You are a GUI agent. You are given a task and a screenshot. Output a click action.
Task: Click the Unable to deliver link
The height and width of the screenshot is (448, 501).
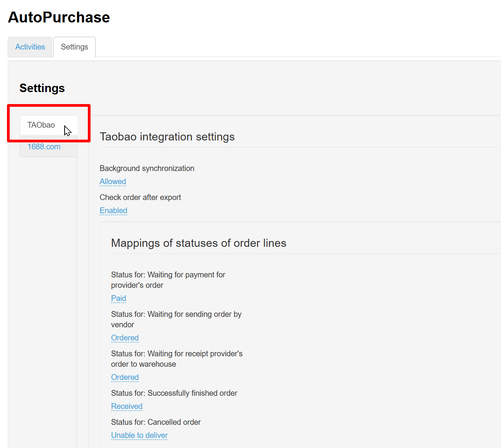click(x=139, y=435)
